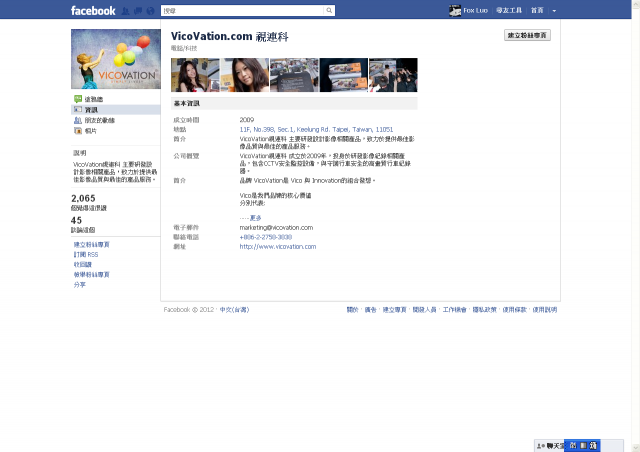
Task: Open Terms footer link
Action: click(515, 309)
